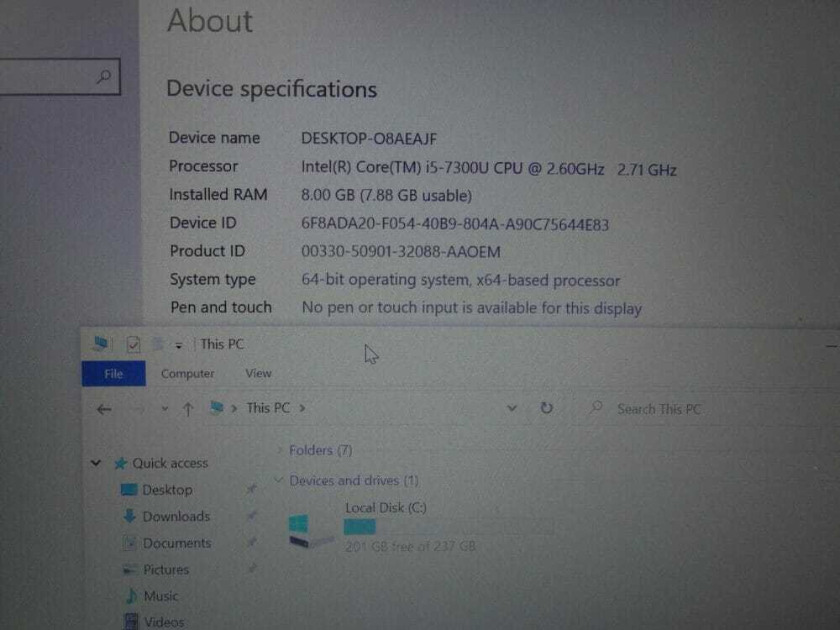Click the Settings search magnifier icon
This screenshot has width=840, height=630.
pyautogui.click(x=104, y=76)
